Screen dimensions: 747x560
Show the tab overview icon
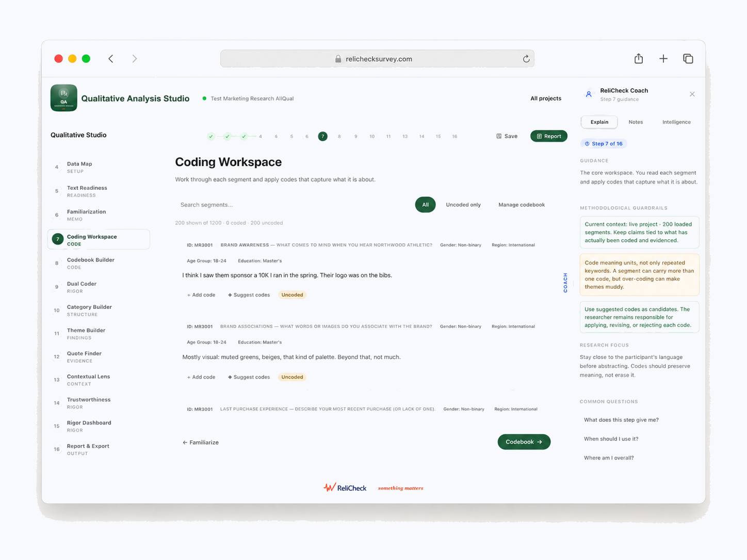pyautogui.click(x=688, y=59)
